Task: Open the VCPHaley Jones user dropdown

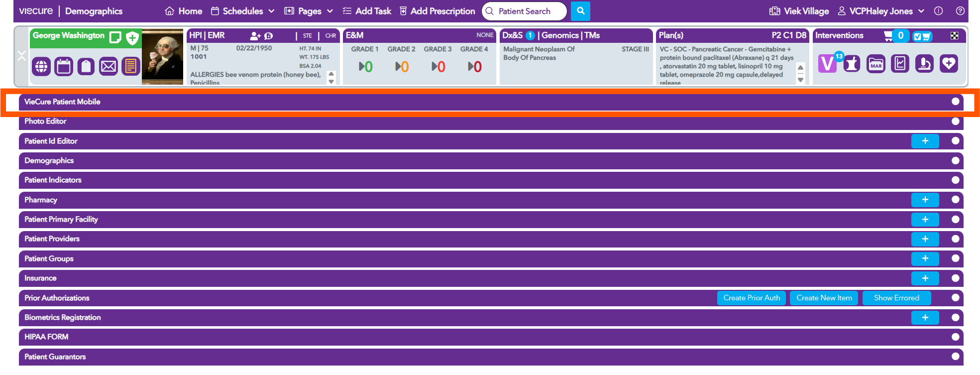Action: pos(881,11)
